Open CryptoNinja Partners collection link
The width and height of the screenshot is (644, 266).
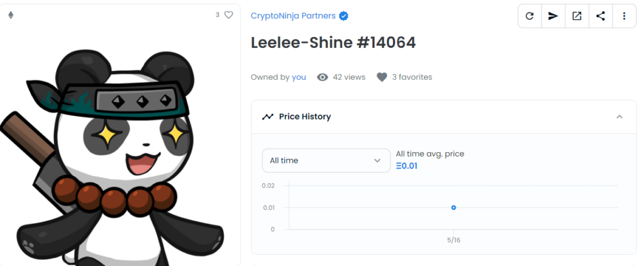pos(293,16)
